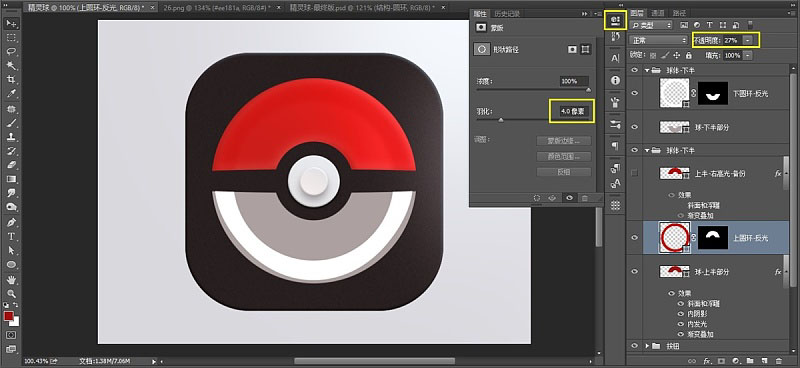Open the Layers panel flyout menu
The image size is (800, 368).
click(x=792, y=13)
